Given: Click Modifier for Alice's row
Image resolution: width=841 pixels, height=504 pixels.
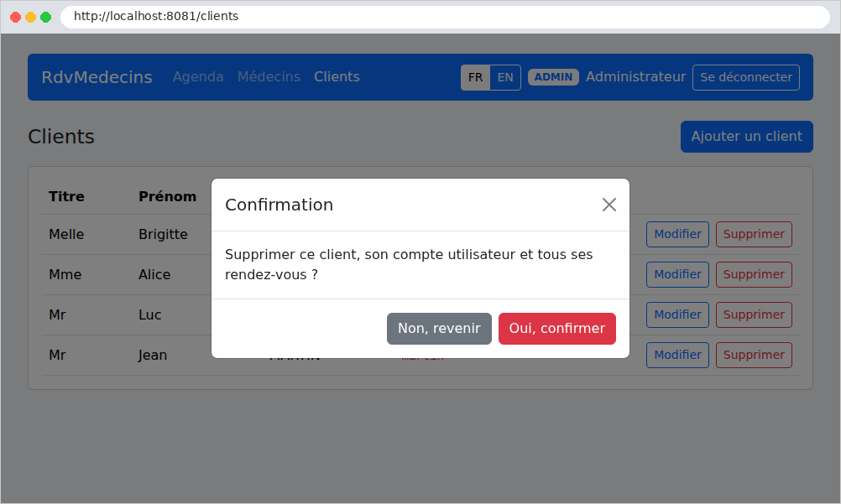Looking at the screenshot, I should coord(677,274).
